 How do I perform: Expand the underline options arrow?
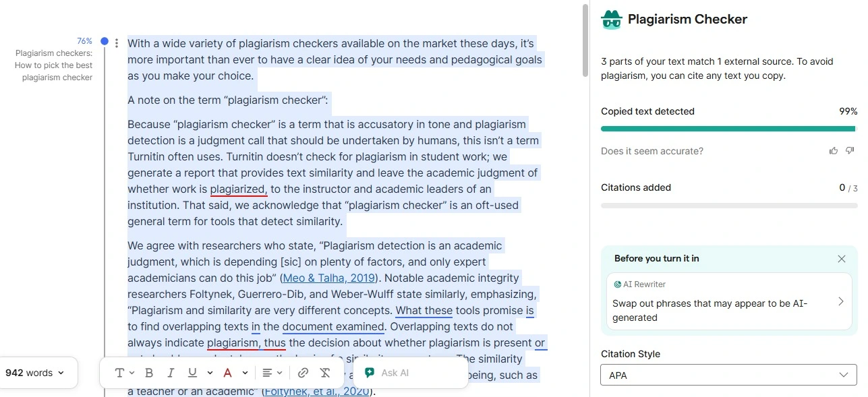[210, 373]
